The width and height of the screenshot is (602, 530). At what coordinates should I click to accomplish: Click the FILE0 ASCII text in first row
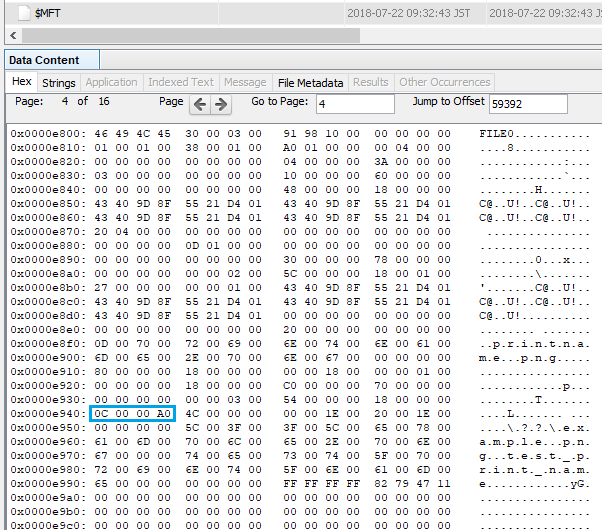click(496, 134)
